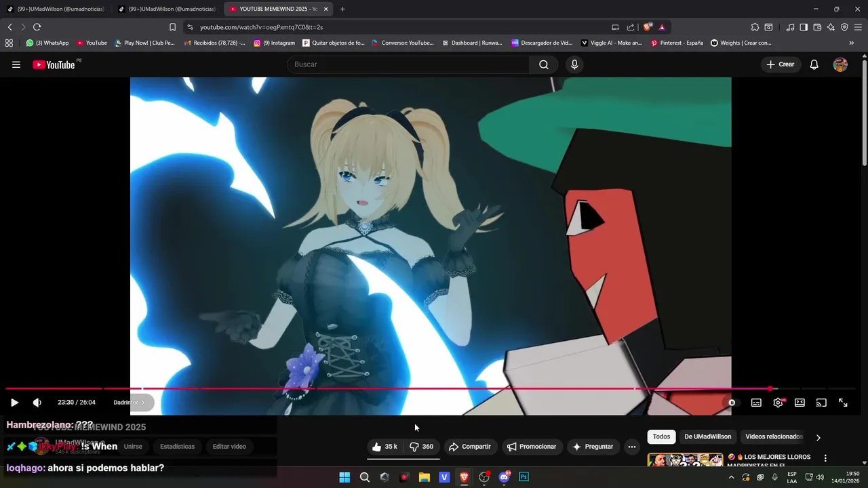Show hidden system tray icons chevron
The height and width of the screenshot is (488, 868).
731,477
